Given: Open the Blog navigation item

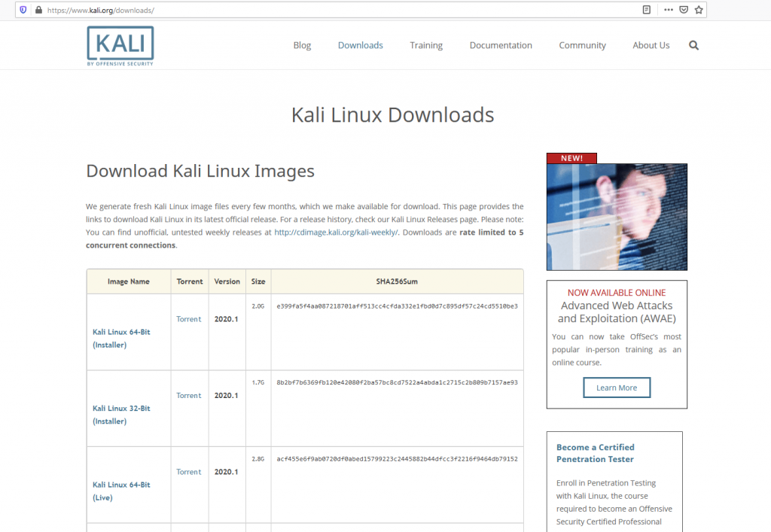Looking at the screenshot, I should (302, 45).
